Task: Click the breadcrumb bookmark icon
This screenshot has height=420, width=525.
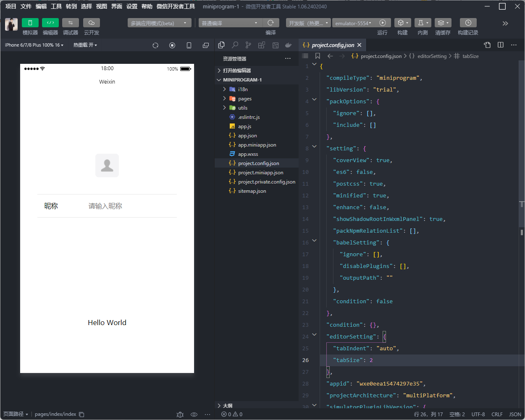Action: [x=318, y=56]
